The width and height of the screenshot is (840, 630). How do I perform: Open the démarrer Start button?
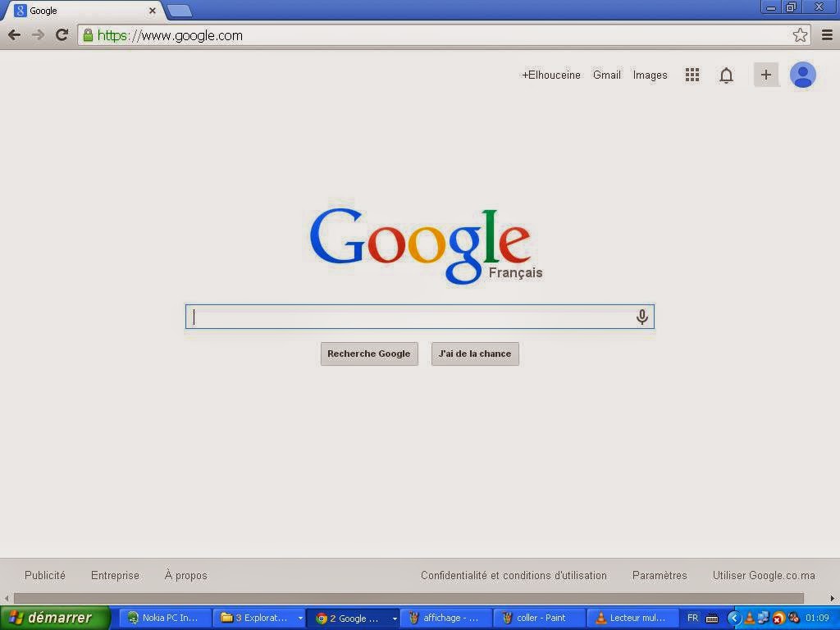pyautogui.click(x=55, y=618)
